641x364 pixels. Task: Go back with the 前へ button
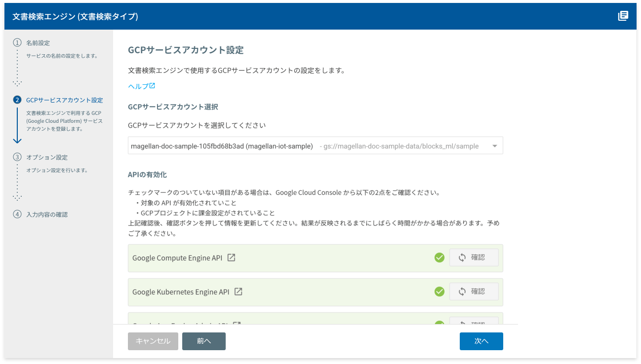(x=204, y=341)
